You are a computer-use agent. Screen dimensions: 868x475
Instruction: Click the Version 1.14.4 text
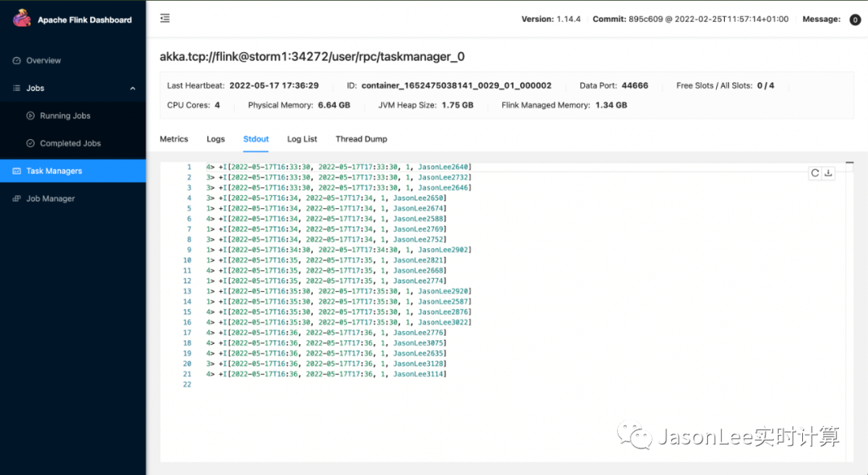click(551, 19)
